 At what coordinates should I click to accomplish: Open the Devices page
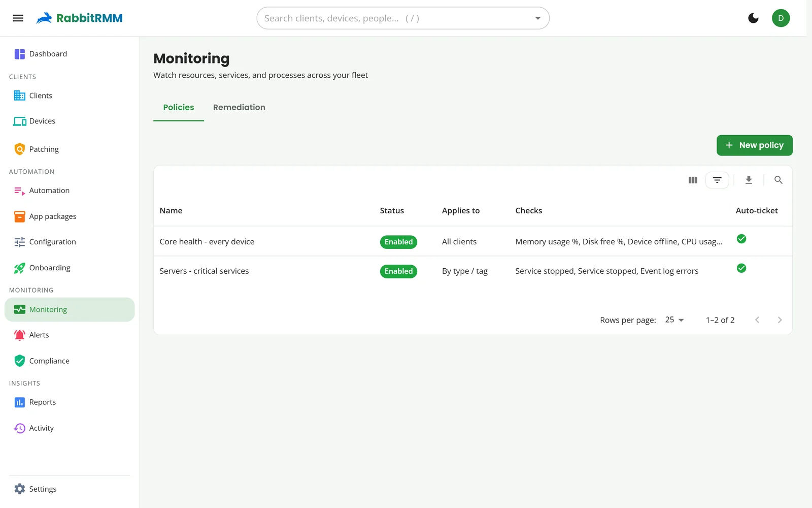[x=70, y=121]
